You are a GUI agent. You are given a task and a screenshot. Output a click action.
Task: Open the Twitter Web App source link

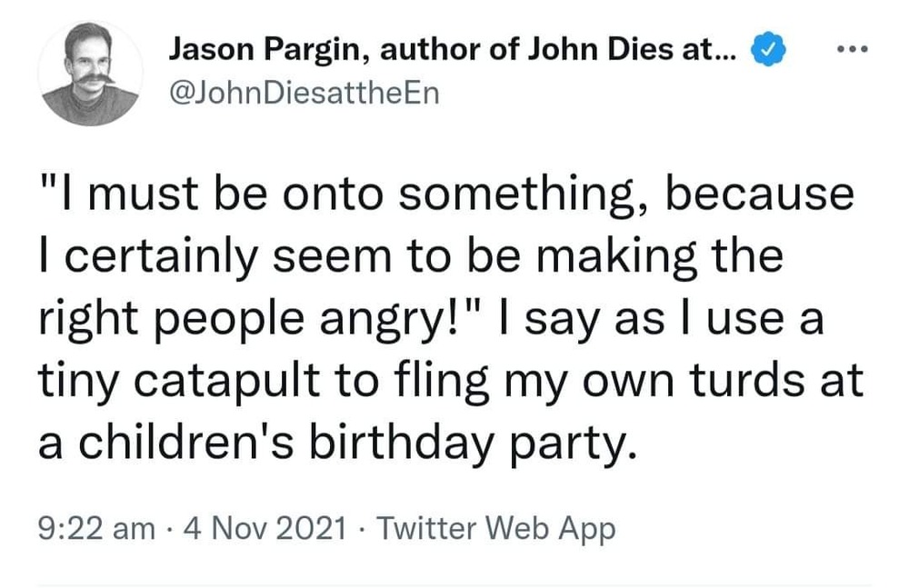tap(494, 527)
